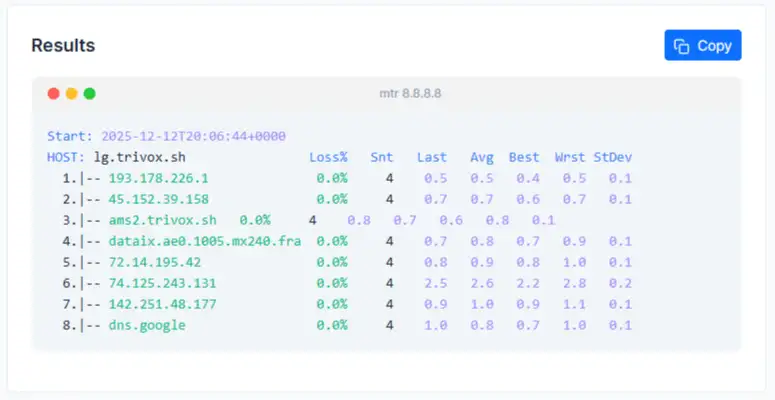Click hop 1 address 193.178.226.1
The width and height of the screenshot is (775, 400).
pyautogui.click(x=159, y=178)
